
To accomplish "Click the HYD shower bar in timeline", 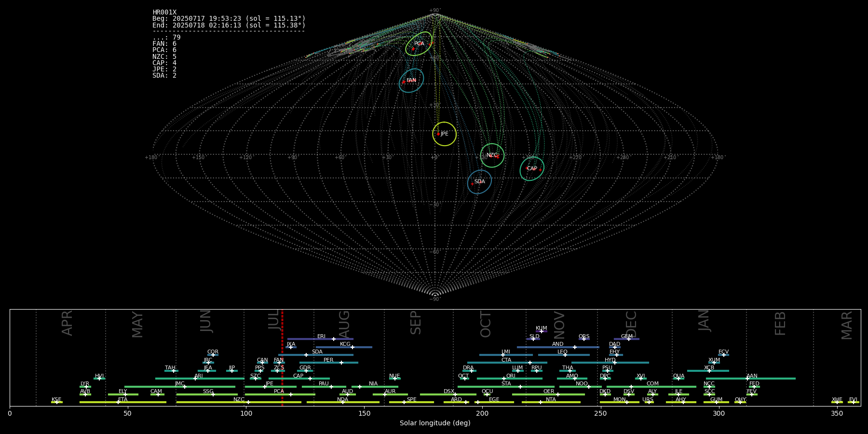I will pyautogui.click(x=610, y=363).
